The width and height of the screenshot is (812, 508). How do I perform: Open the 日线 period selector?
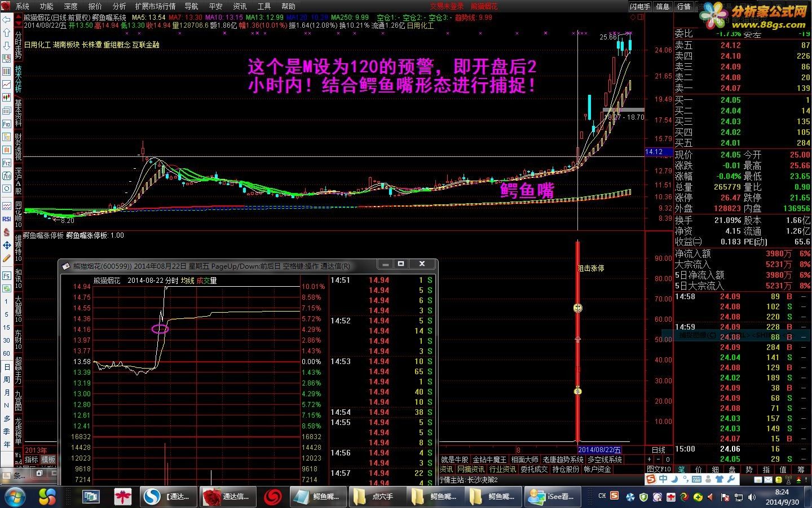coord(659,450)
